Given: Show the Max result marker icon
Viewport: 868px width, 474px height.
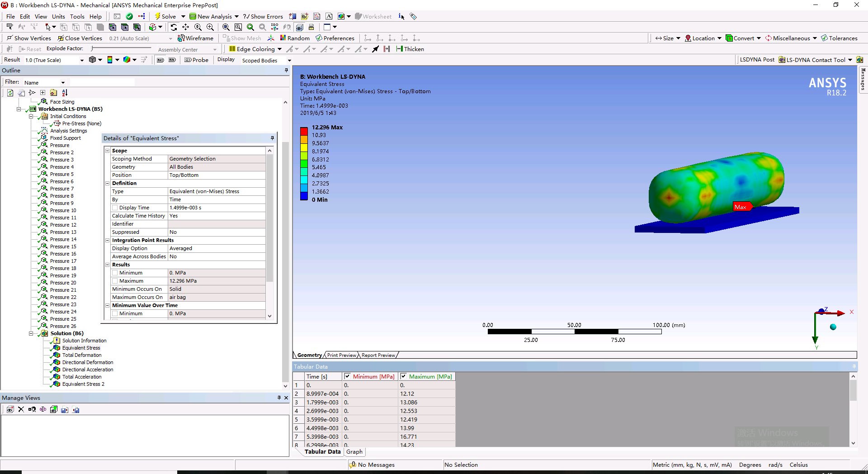Looking at the screenshot, I should 160,60.
